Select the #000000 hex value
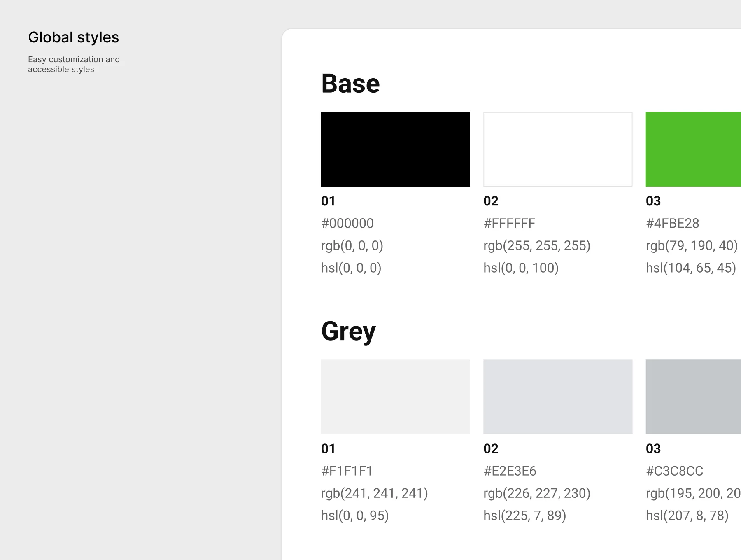 point(347,223)
